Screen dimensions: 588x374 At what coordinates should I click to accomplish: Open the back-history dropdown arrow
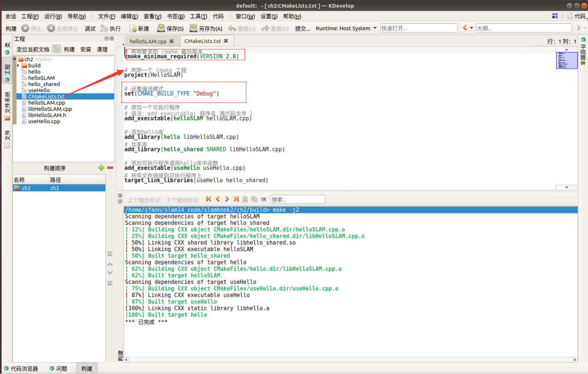tap(471, 28)
